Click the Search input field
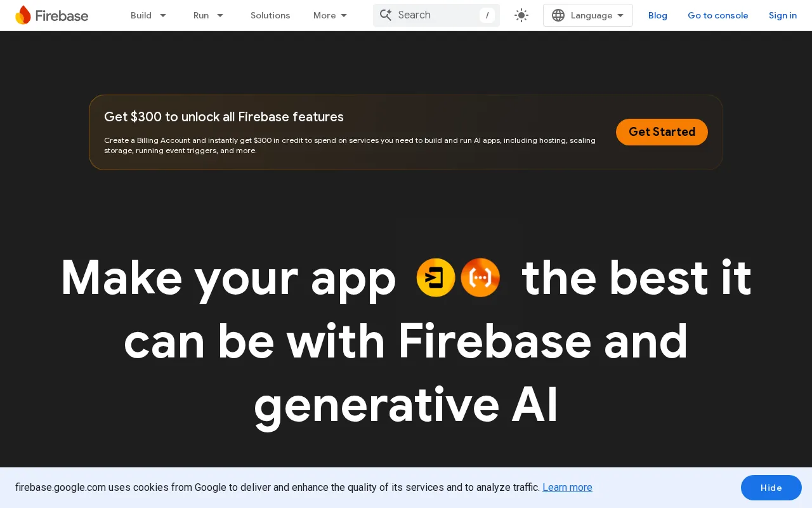 (x=436, y=15)
